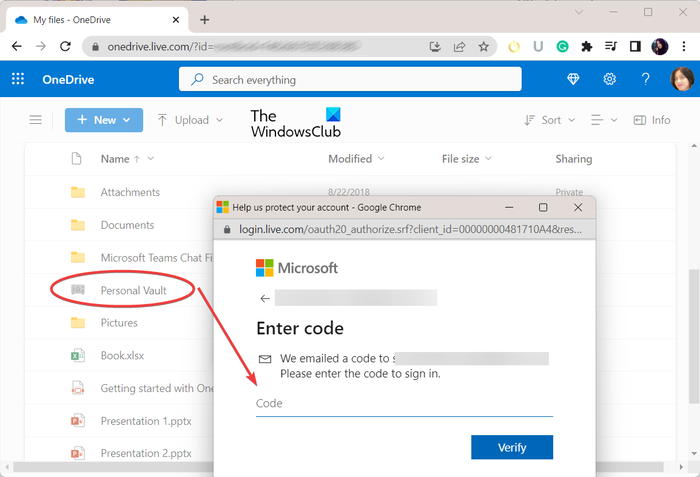Click the Sharing column header

point(574,159)
